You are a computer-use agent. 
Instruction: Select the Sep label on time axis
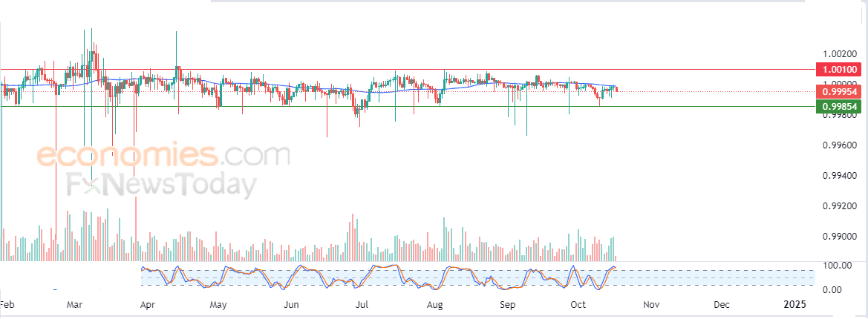[x=508, y=305]
